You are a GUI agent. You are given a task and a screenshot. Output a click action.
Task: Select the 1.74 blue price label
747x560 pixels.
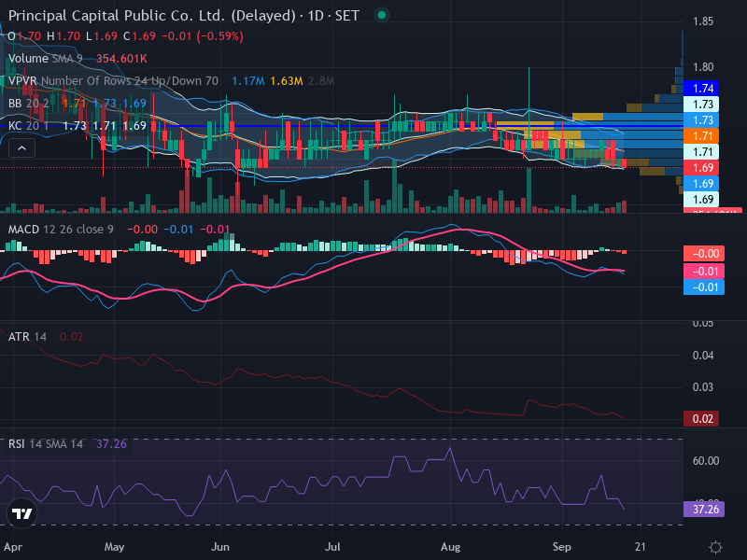point(701,88)
